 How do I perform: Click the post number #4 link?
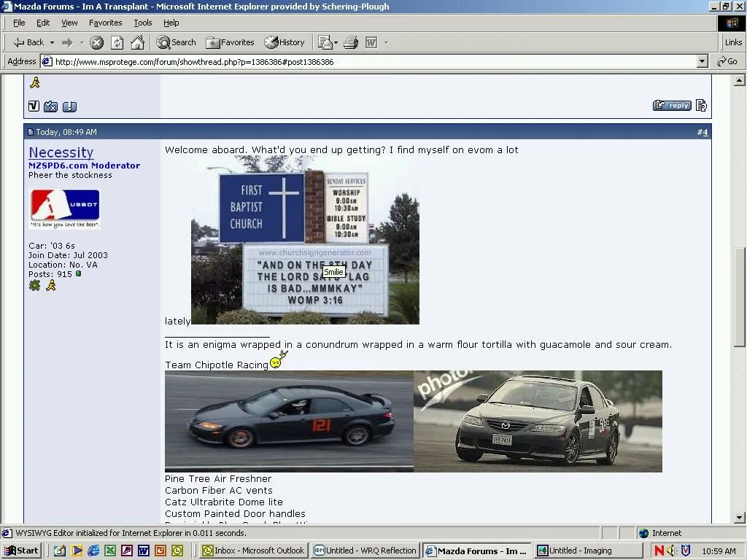(702, 132)
